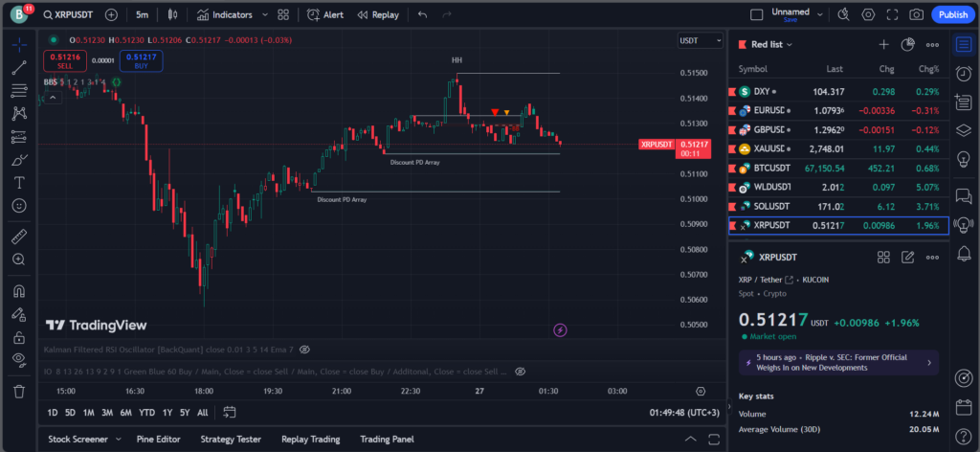Expand the Unnamed layout dropdown arrow
The width and height of the screenshot is (980, 452).
(820, 14)
